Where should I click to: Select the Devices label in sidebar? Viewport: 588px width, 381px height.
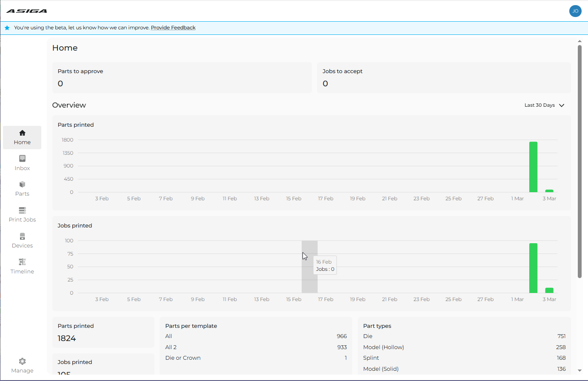point(22,246)
